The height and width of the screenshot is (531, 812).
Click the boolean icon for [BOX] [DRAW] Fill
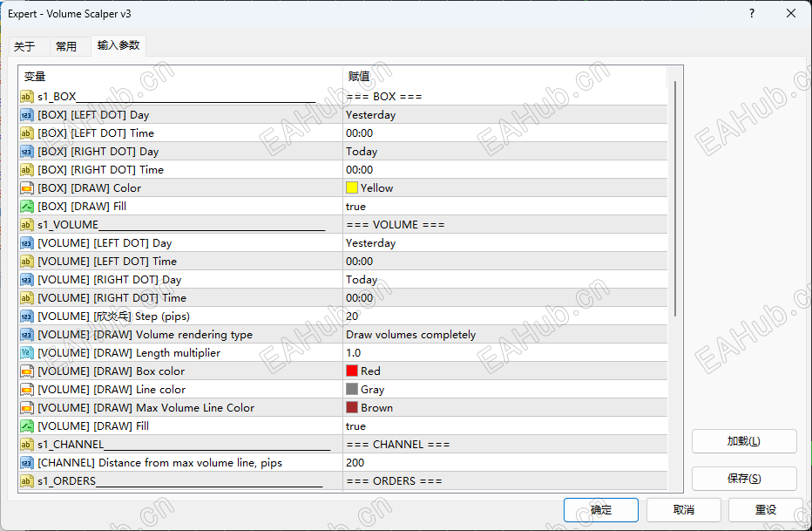pos(27,206)
